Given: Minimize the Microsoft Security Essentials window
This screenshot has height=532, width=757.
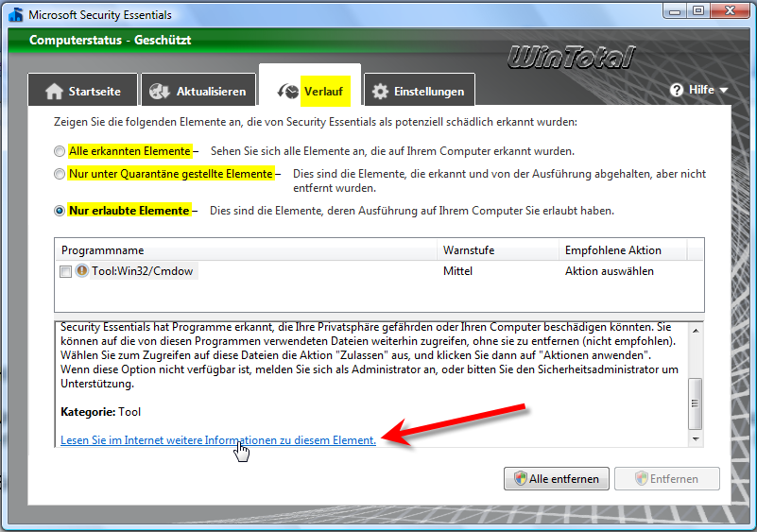Looking at the screenshot, I should click(675, 10).
